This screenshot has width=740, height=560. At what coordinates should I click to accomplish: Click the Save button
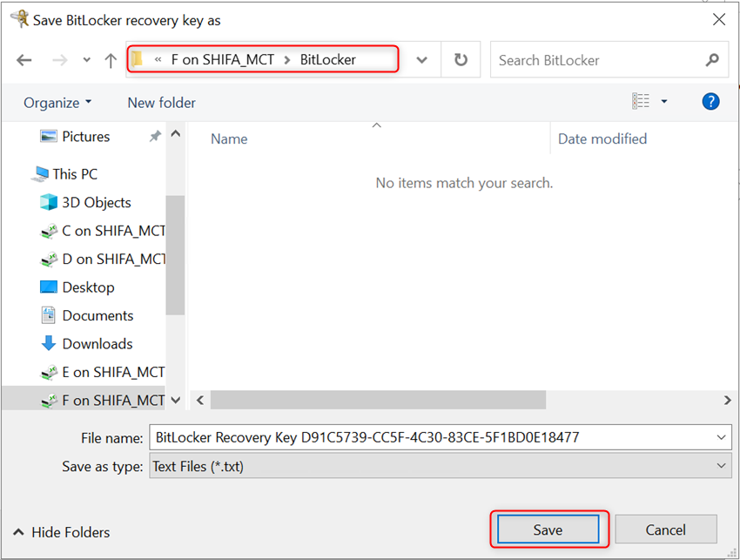tap(548, 529)
